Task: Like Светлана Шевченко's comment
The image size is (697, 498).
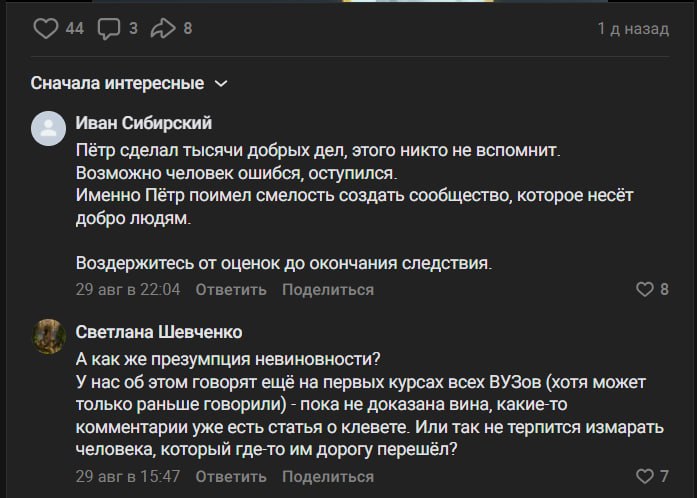Action: pyautogui.click(x=645, y=476)
